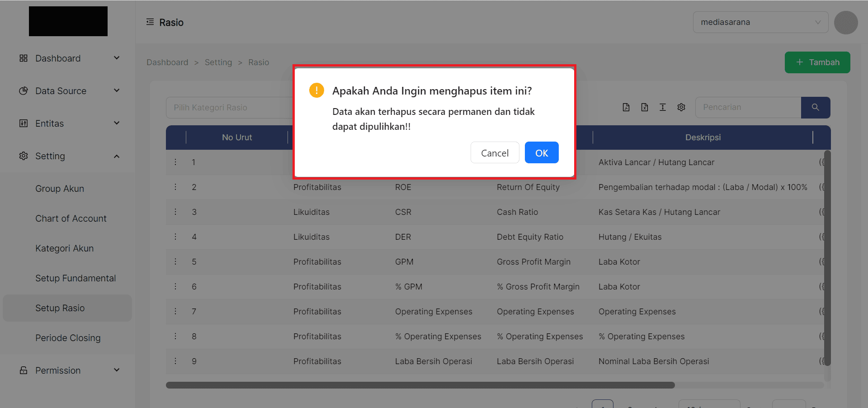The image size is (868, 408).
Task: Click the export to Excel icon
Action: coord(645,107)
